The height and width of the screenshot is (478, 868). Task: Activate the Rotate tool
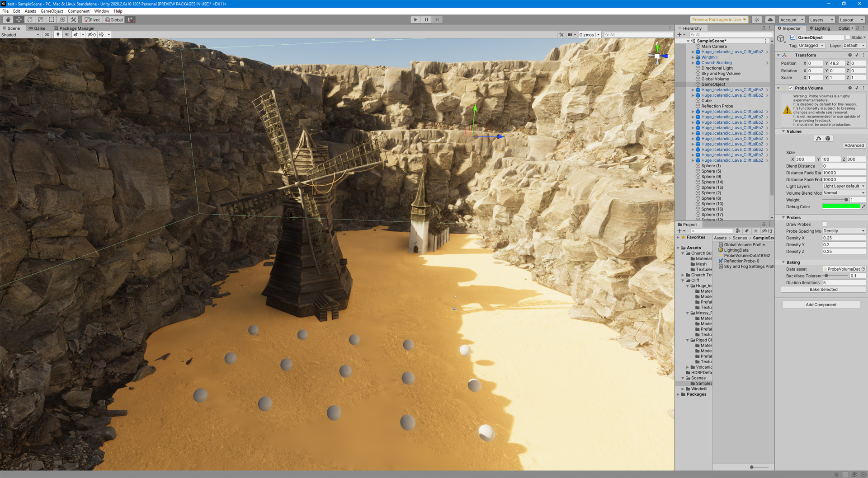pyautogui.click(x=29, y=19)
